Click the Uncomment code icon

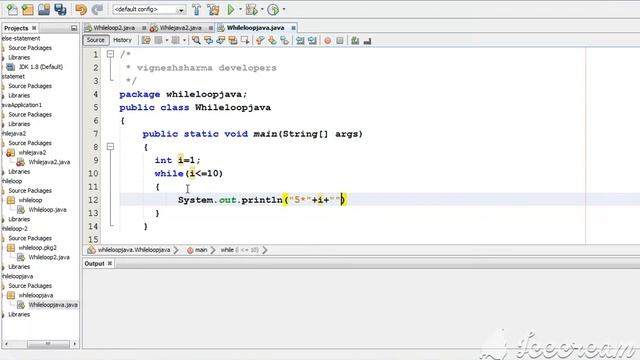[x=367, y=40]
